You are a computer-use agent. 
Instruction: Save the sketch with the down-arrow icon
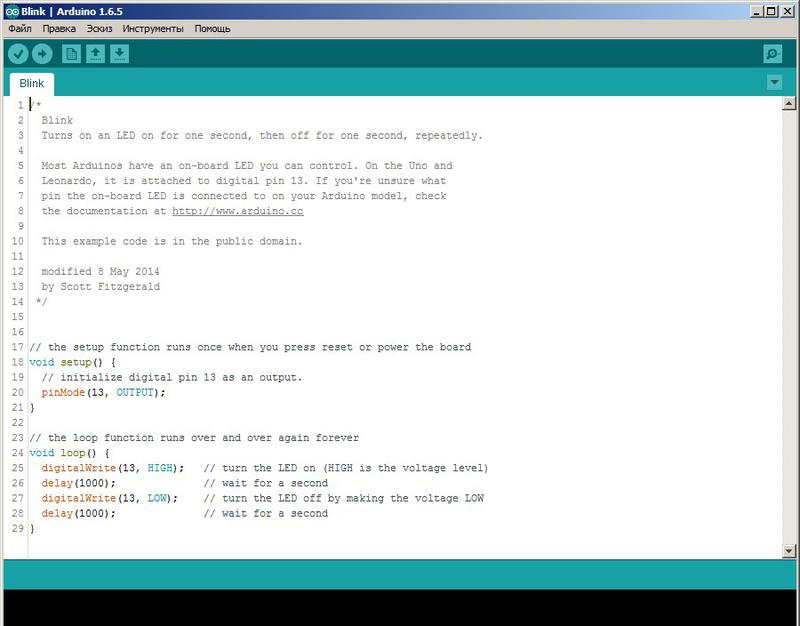(x=119, y=54)
